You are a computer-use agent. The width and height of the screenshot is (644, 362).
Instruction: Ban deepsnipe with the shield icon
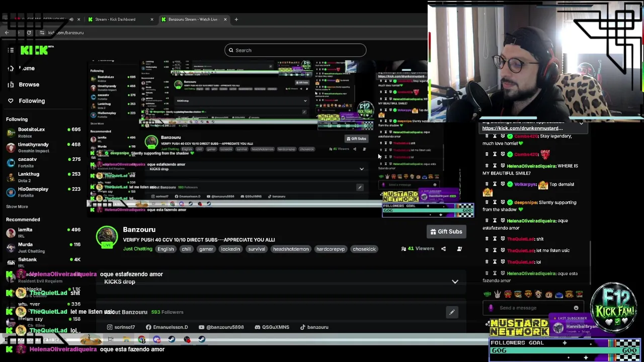point(502,202)
